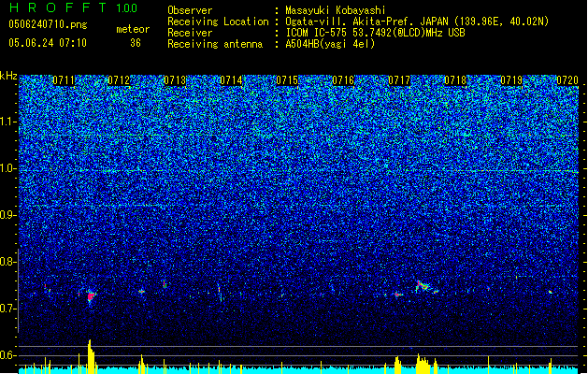Click the 0719 time marker
The width and height of the screenshot is (588, 374).
point(511,80)
